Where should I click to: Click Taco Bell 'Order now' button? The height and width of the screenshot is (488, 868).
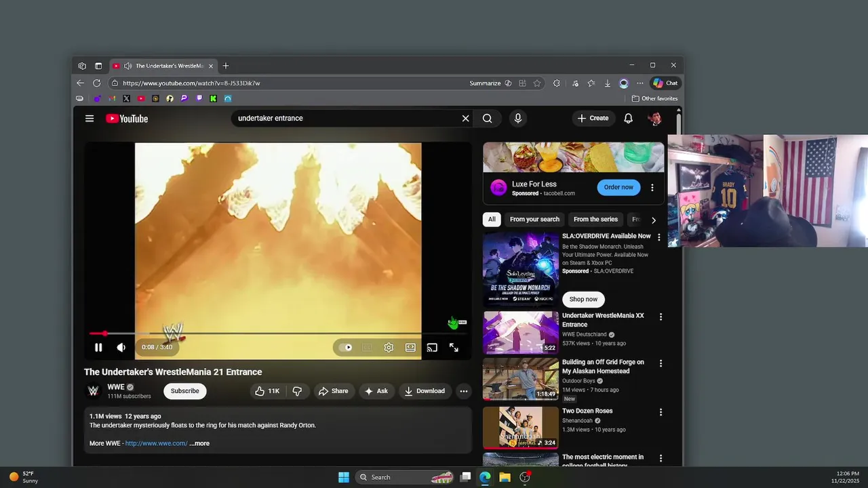pos(618,187)
